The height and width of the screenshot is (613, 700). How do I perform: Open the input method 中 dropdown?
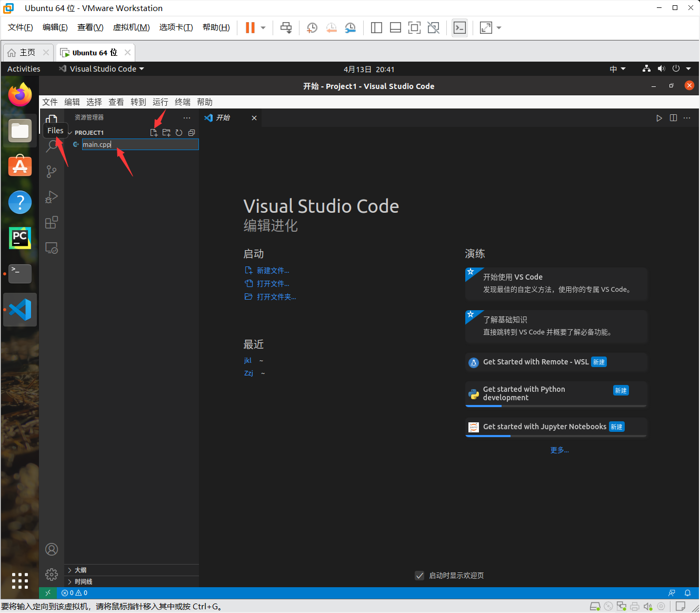point(617,69)
